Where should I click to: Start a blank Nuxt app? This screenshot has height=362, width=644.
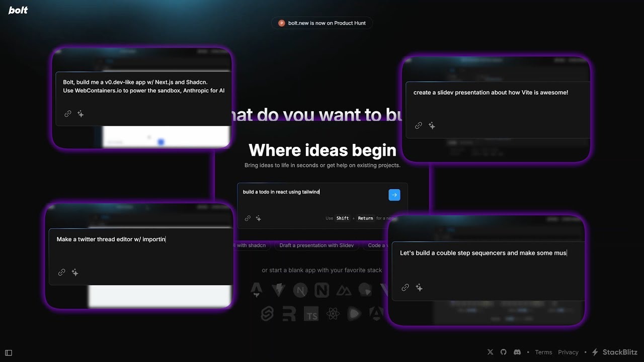tap(344, 290)
